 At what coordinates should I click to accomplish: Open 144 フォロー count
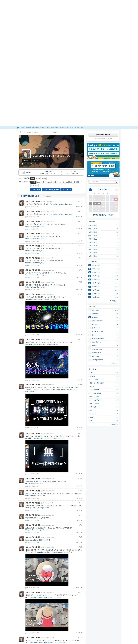[26, 160]
